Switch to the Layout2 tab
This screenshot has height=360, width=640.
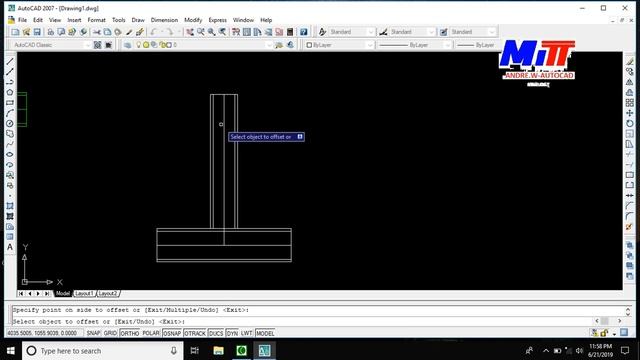point(108,293)
